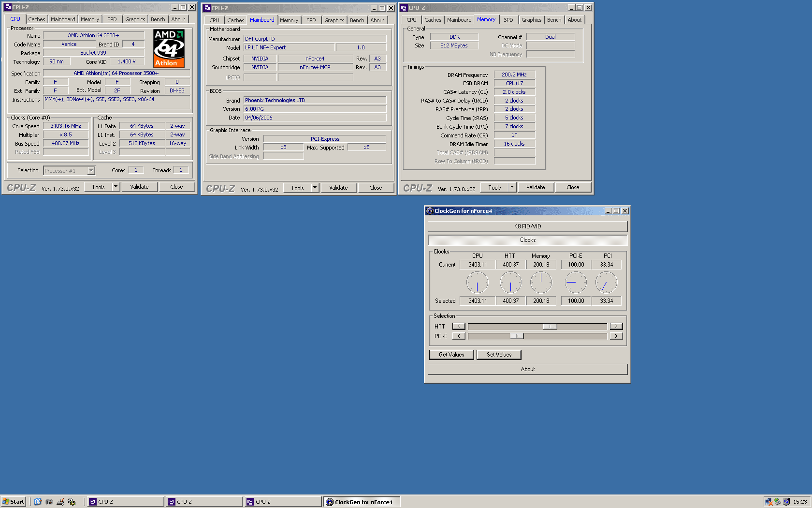812x508 pixels.
Task: Click the Memory clock dial in ClockGen
Action: (x=541, y=283)
